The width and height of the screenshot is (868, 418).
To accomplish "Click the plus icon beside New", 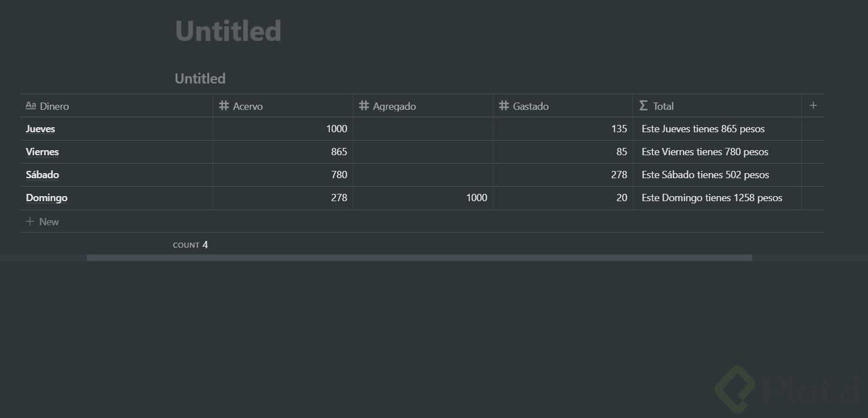I will click(x=30, y=222).
